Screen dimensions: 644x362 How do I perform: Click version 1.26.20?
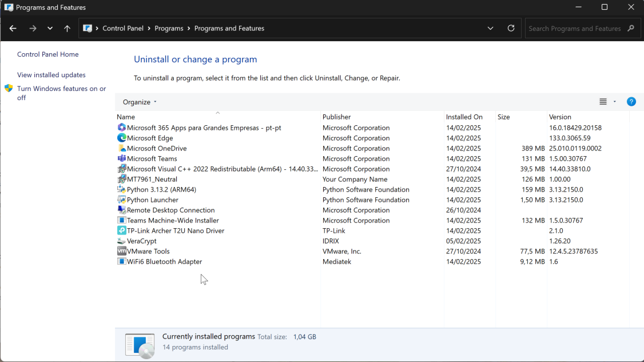pyautogui.click(x=560, y=241)
